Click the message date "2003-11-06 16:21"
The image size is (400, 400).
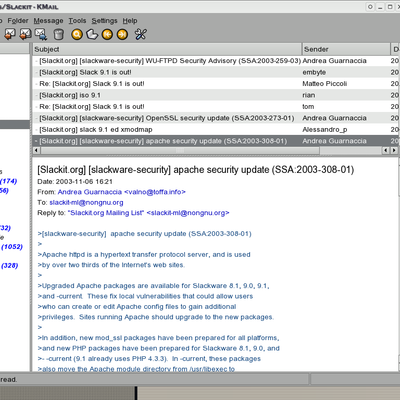click(84, 182)
